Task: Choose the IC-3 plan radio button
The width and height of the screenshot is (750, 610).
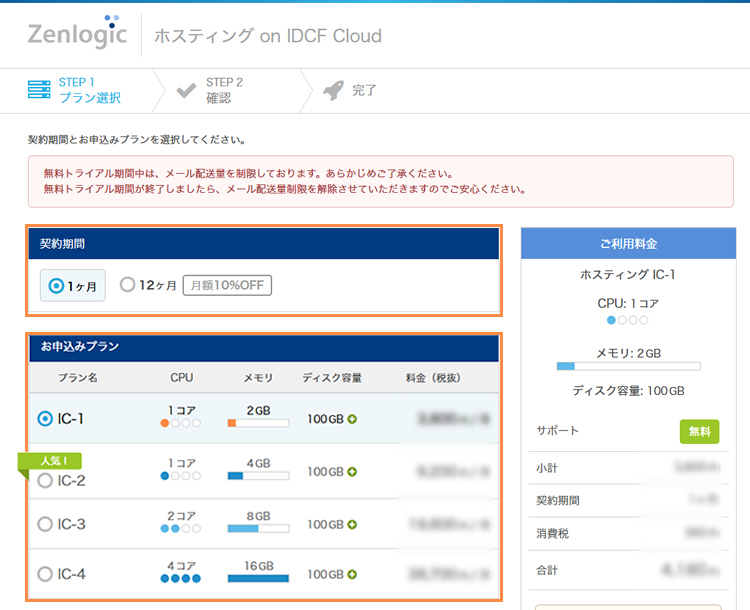Action: (45, 524)
